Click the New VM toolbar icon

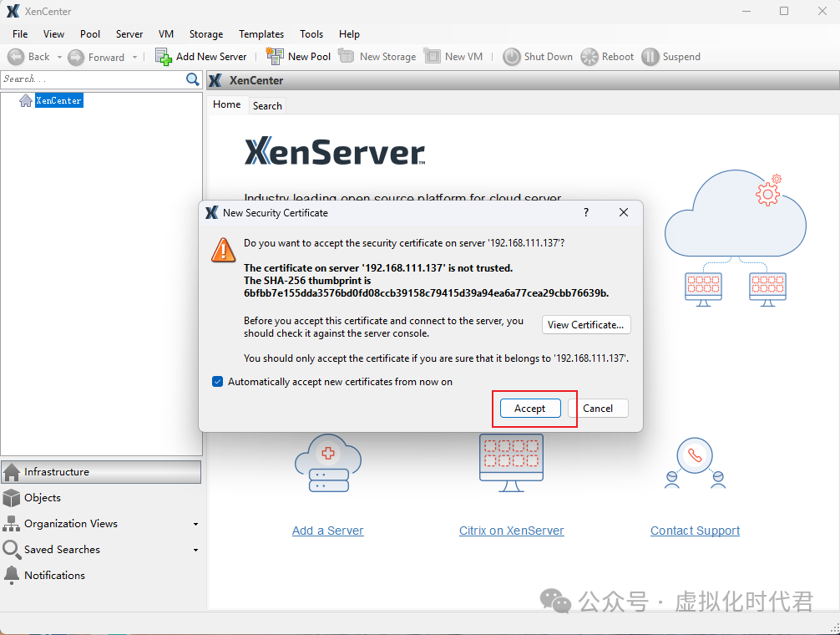[432, 57]
